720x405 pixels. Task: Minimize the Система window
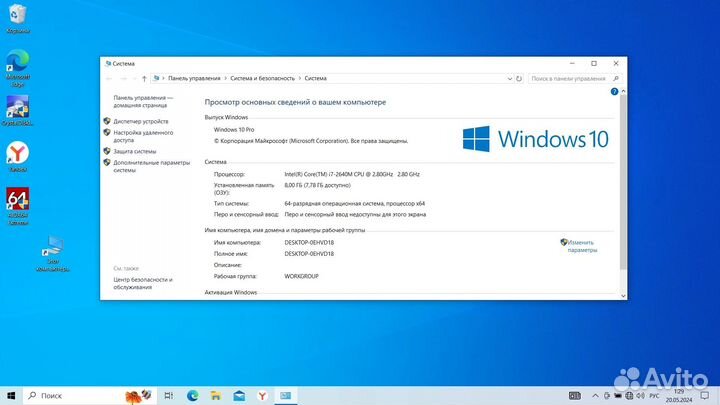pos(572,63)
